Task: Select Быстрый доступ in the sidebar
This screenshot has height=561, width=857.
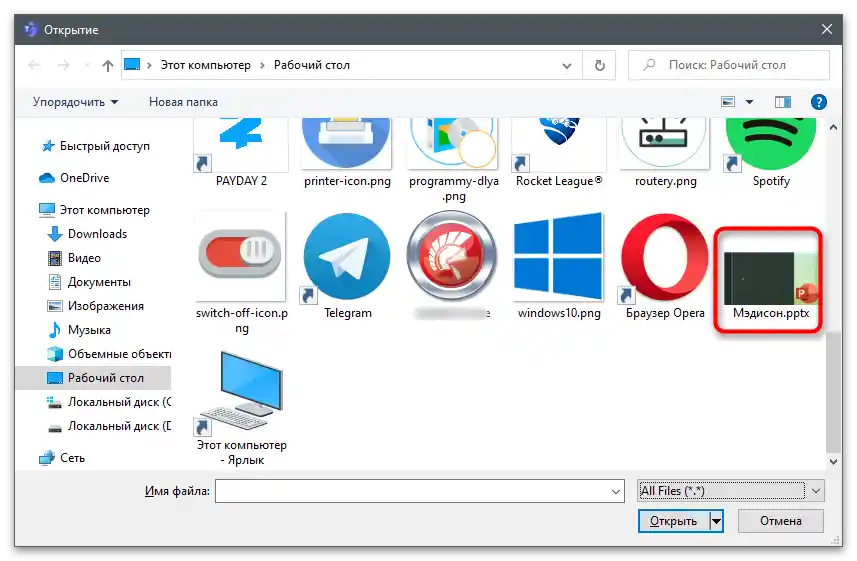Action: click(x=95, y=146)
